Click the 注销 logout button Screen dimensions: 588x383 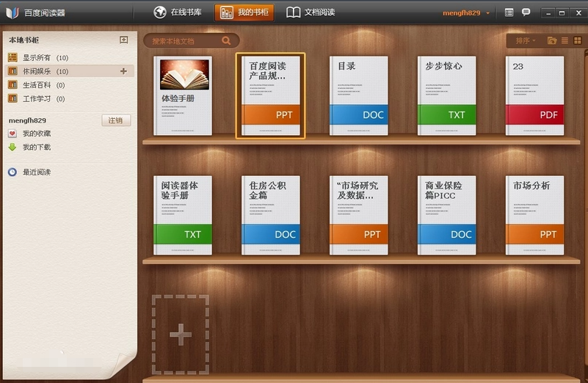tap(115, 120)
